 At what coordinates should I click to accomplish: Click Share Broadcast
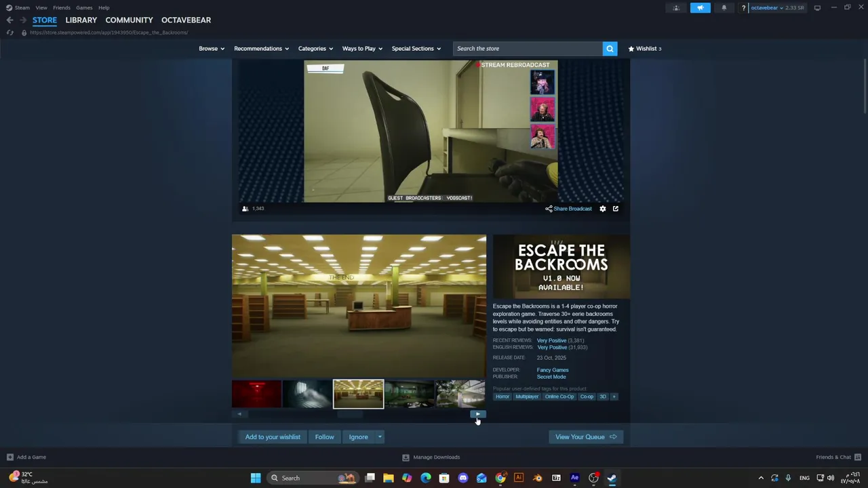(x=569, y=209)
